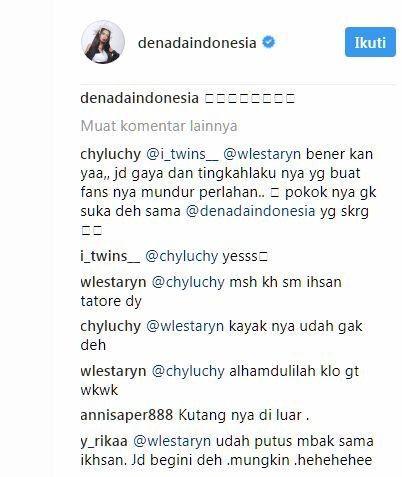This screenshot has width=402, height=477.
Task: Click the blue verified badge icon
Action: (x=269, y=42)
